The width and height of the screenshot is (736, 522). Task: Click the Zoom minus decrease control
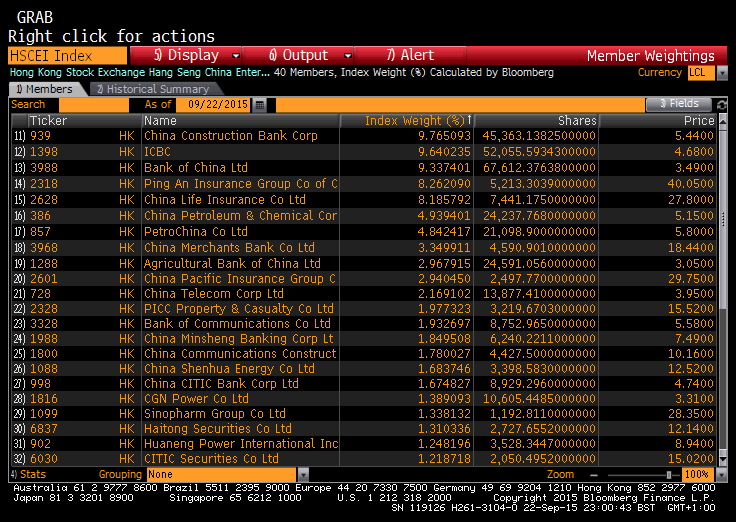pyautogui.click(x=594, y=475)
